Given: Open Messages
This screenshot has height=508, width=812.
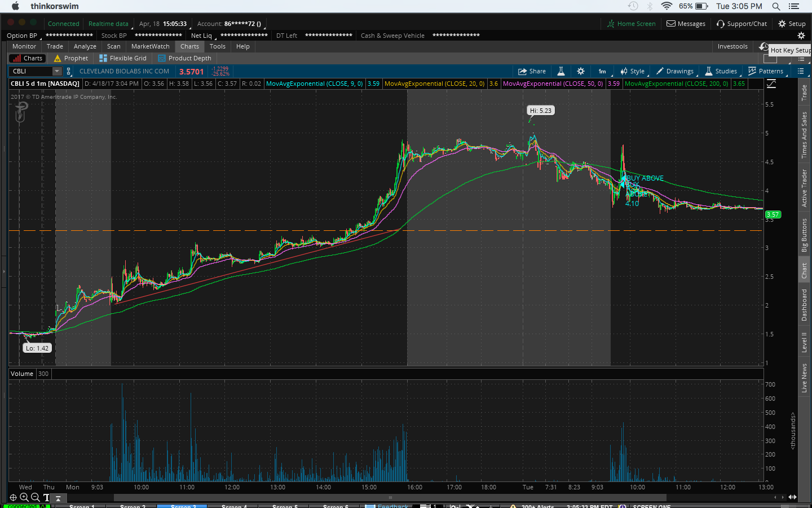Looking at the screenshot, I should (686, 24).
